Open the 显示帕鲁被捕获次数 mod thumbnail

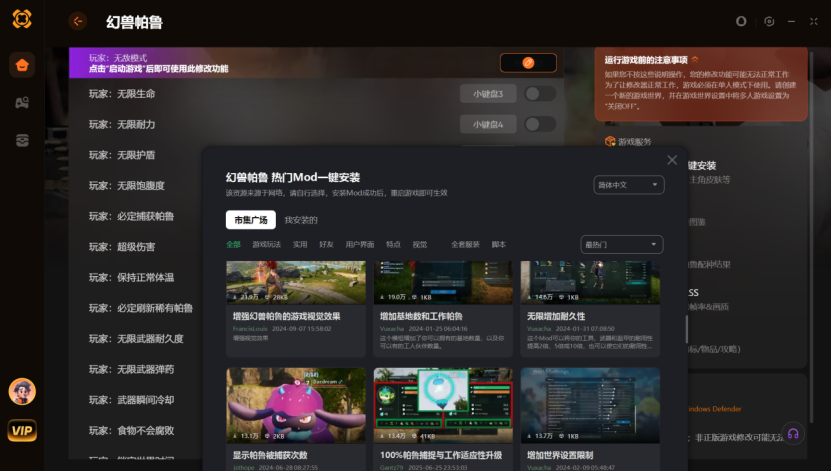[295, 405]
